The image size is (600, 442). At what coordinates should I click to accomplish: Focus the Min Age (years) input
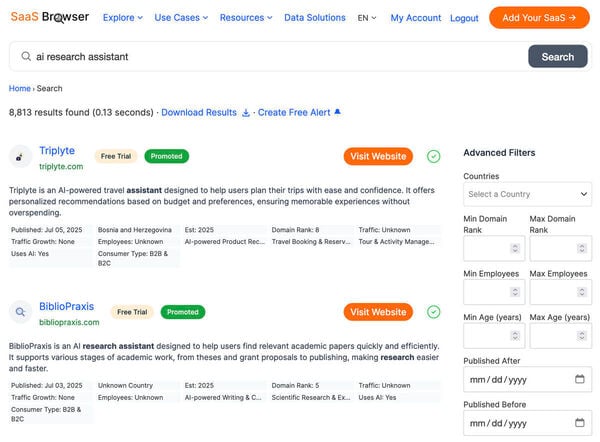494,336
